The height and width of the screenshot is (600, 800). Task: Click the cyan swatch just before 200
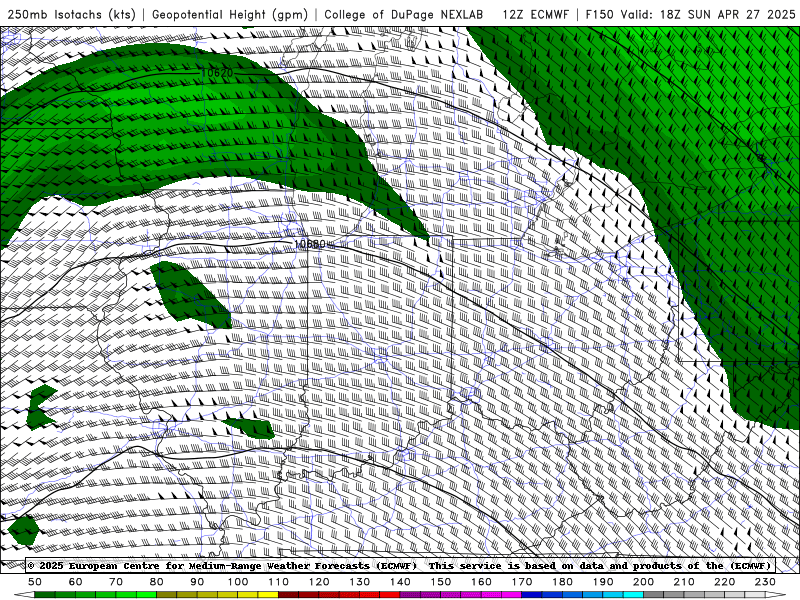633,595
